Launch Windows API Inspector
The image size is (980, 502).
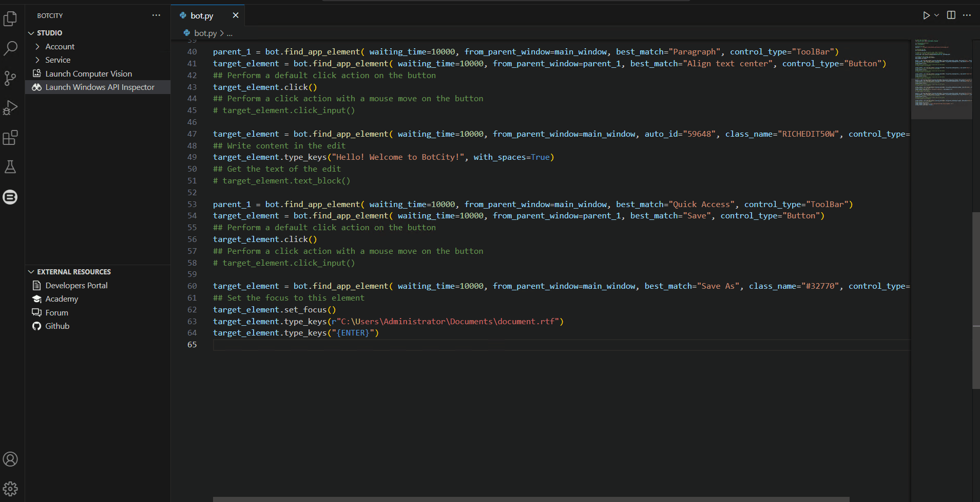(x=98, y=87)
